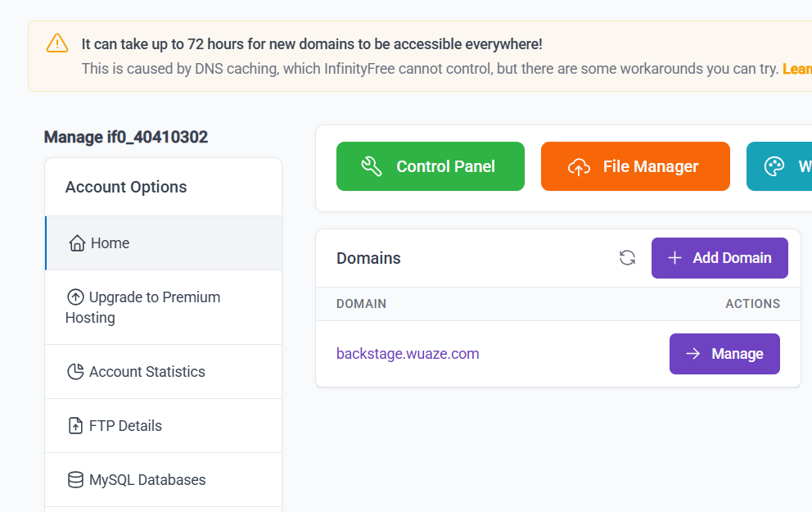
Task: Open FTP Details in the sidebar
Action: [125, 426]
